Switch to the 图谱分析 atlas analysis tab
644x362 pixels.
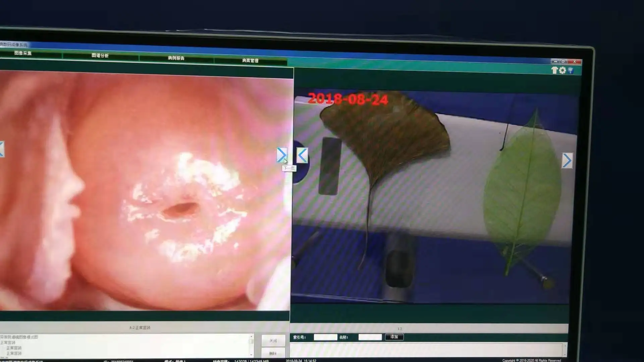(100, 56)
